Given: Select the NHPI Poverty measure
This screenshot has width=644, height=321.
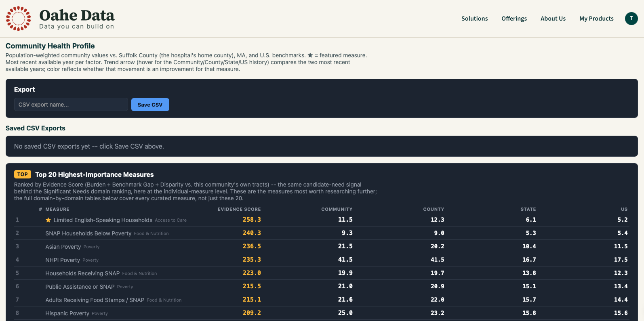Looking at the screenshot, I should pos(63,260).
